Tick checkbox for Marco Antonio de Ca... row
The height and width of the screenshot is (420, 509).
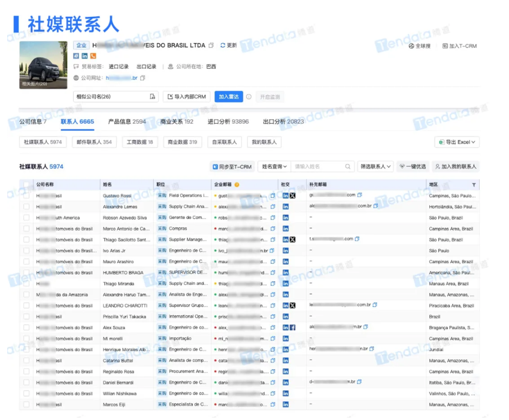coord(26,229)
